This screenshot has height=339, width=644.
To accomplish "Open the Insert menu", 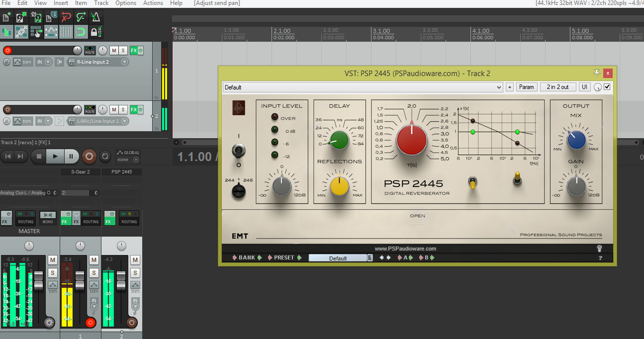I will point(61,3).
